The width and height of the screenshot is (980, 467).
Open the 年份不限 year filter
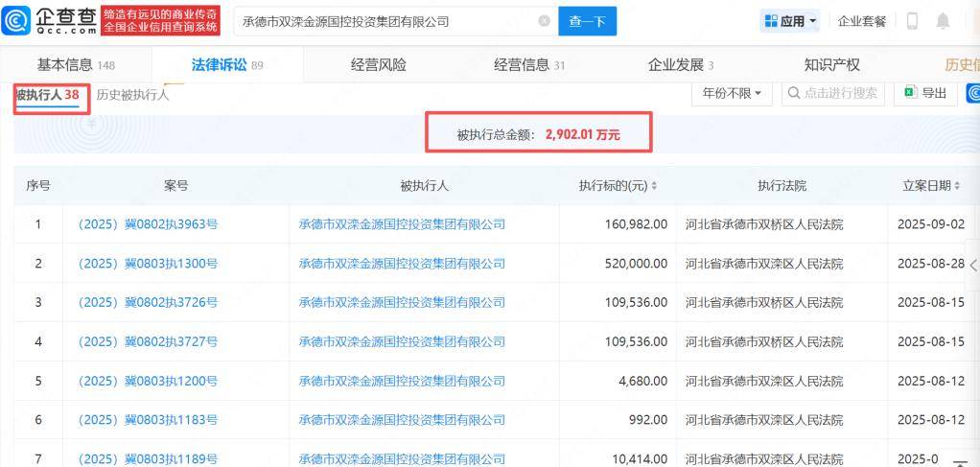[732, 93]
